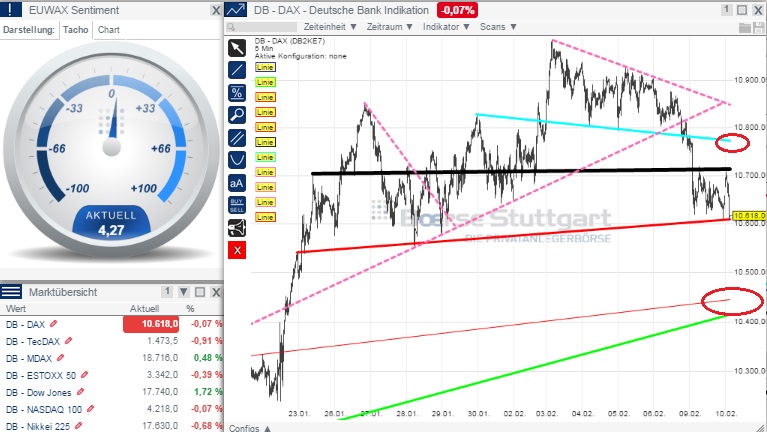Click the AKTUELL 4,27 sentiment readout
767x432 pixels.
(x=111, y=223)
